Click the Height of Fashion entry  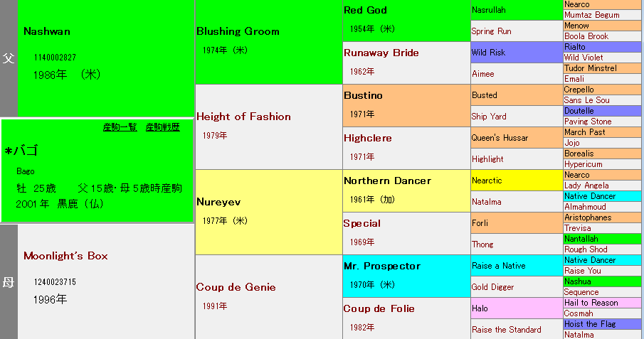click(x=243, y=117)
